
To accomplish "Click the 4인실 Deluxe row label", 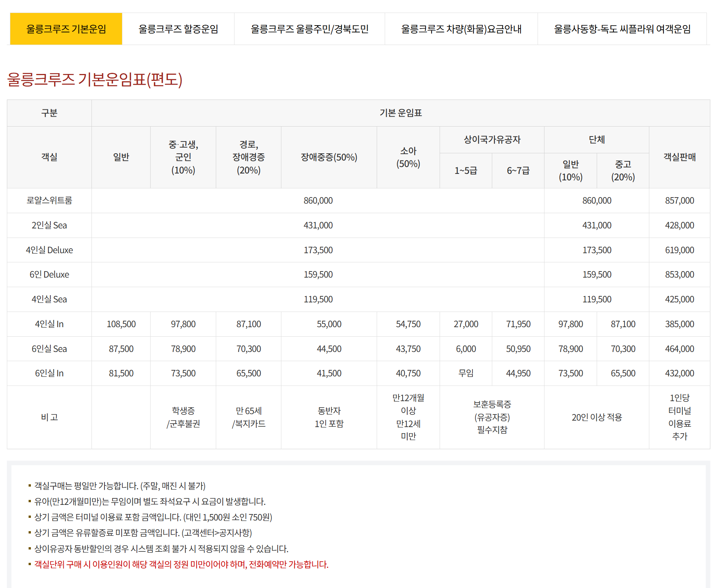I will coord(49,250).
